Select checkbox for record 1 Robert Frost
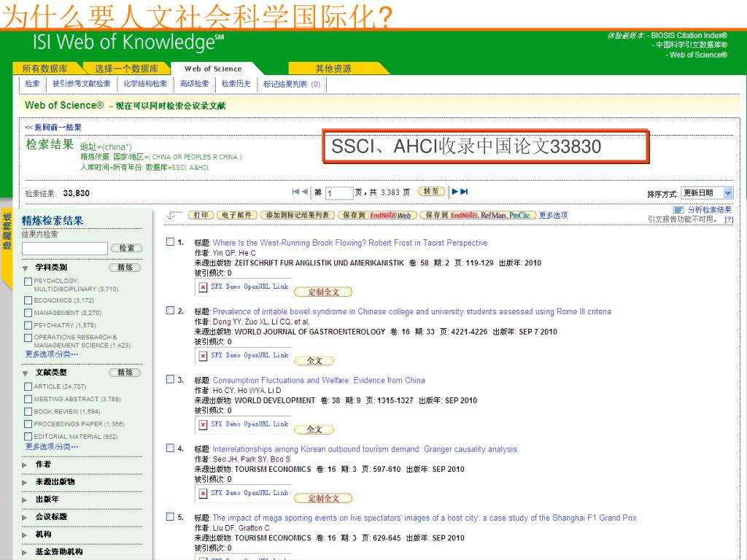Viewport: 747px width, 560px height. tap(170, 241)
